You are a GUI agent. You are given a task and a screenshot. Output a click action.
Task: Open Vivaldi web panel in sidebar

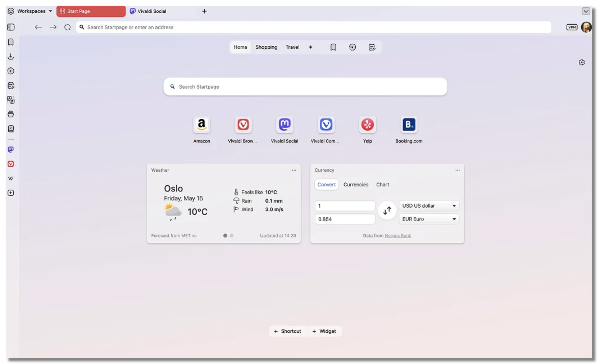point(11,164)
